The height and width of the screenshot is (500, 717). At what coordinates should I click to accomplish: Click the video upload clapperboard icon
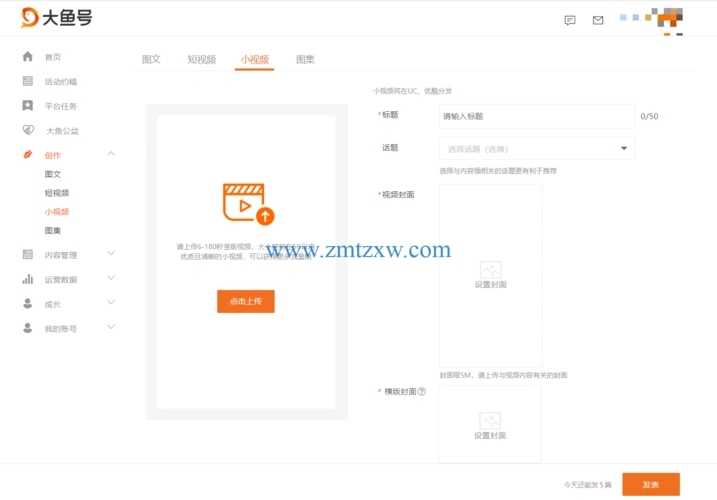pos(248,204)
